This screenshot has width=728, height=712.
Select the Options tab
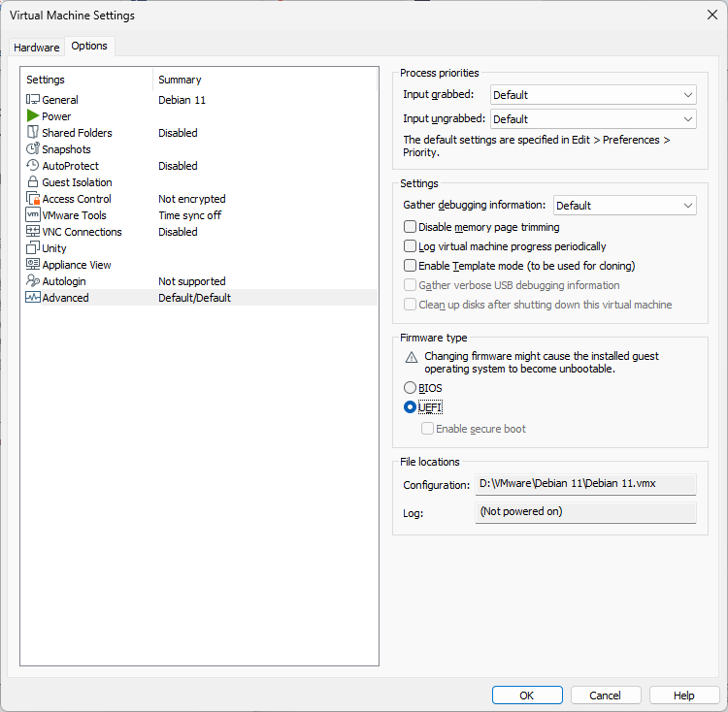[89, 46]
